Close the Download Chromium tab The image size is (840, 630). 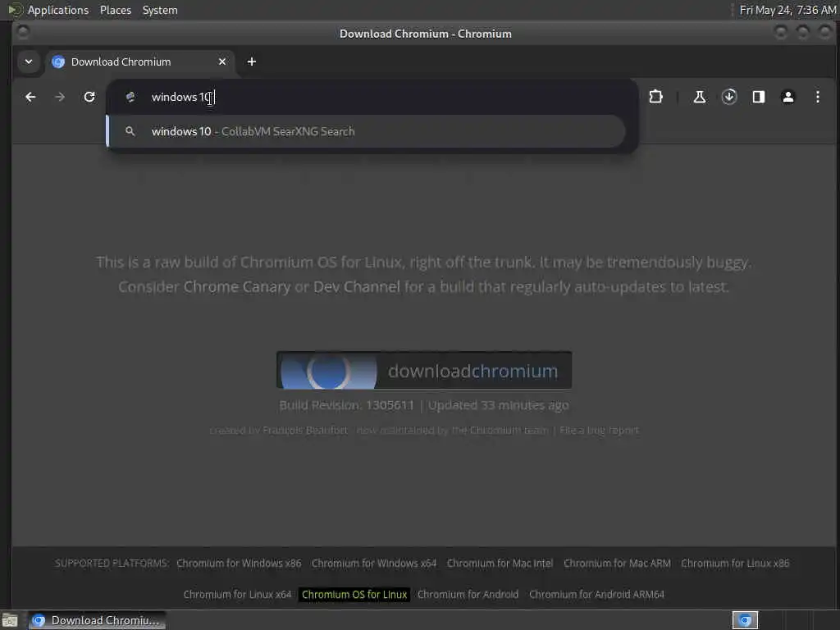click(x=222, y=62)
